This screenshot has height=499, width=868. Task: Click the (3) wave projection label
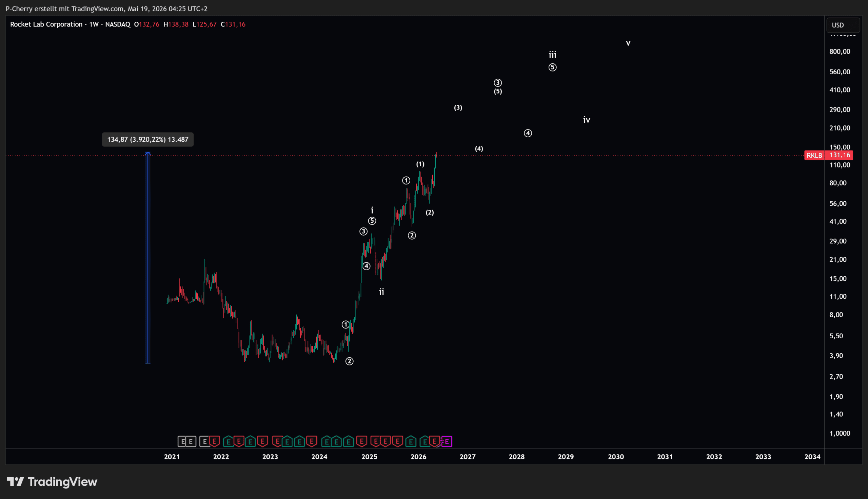click(458, 108)
